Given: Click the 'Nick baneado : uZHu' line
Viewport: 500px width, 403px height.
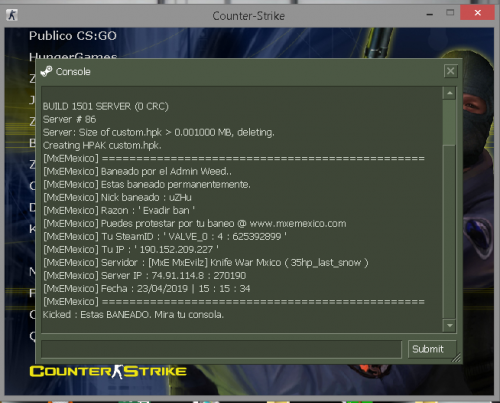Looking at the screenshot, I should click(x=117, y=198).
